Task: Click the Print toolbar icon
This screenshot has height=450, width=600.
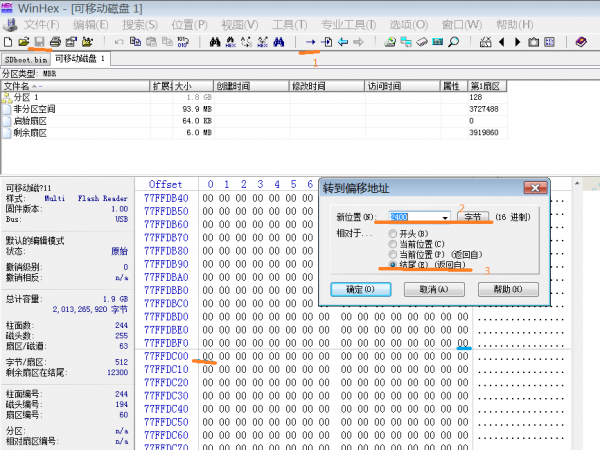Action: coord(55,41)
